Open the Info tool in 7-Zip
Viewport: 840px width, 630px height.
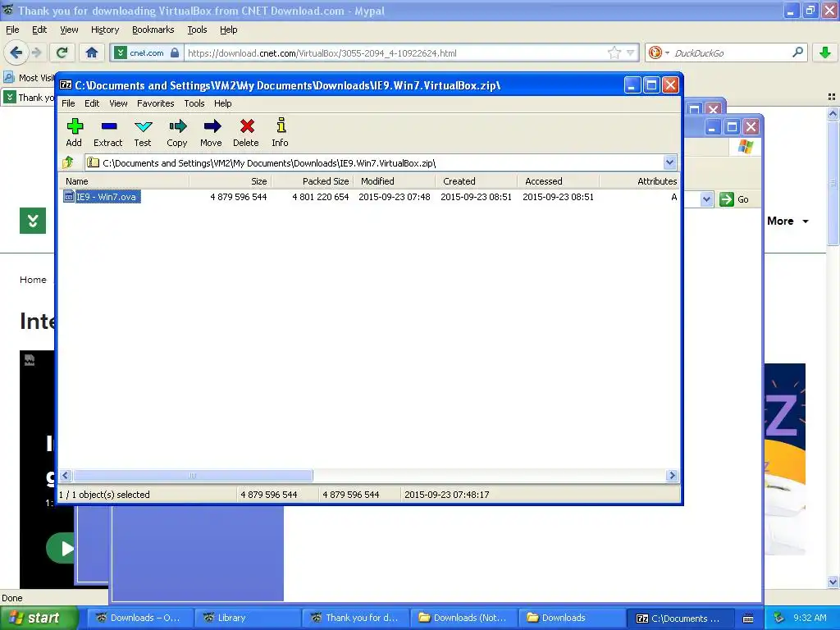(x=280, y=132)
